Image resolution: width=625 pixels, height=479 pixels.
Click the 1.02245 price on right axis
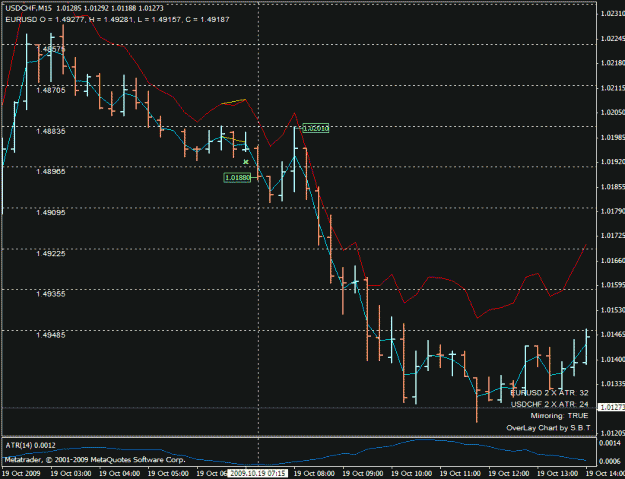pos(613,39)
